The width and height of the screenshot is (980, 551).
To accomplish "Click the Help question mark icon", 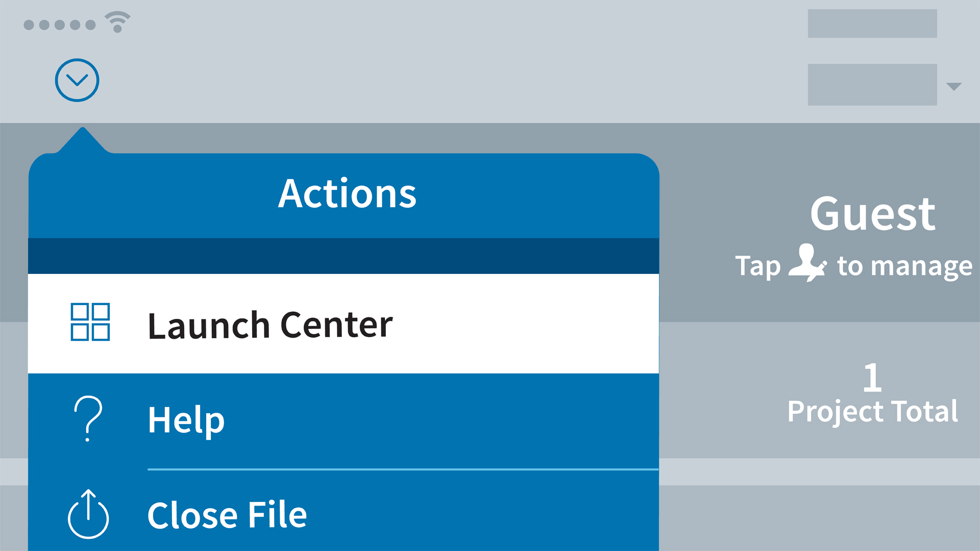I will [x=88, y=418].
